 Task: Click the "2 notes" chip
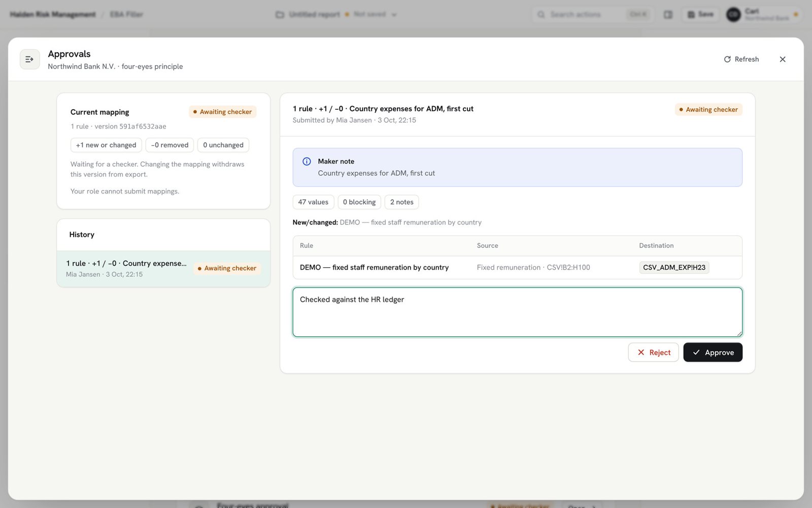click(401, 202)
